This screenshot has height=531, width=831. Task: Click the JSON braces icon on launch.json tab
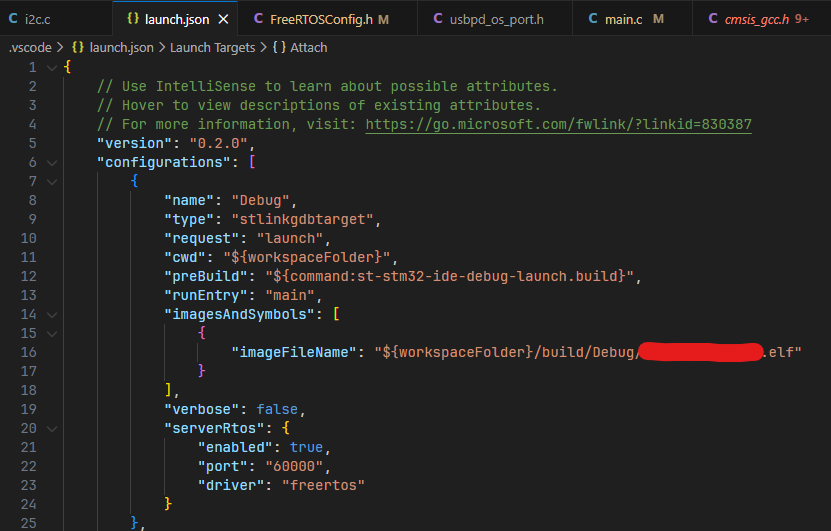tap(133, 19)
